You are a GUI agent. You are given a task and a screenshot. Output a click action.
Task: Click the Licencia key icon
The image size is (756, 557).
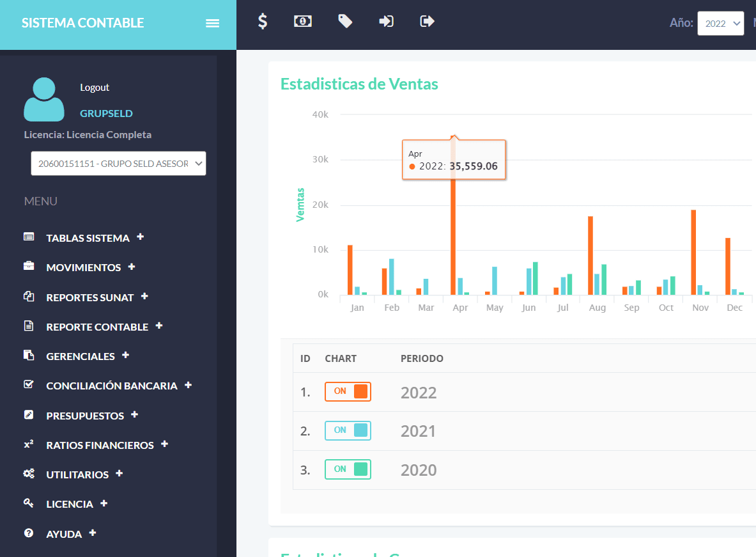(x=29, y=503)
